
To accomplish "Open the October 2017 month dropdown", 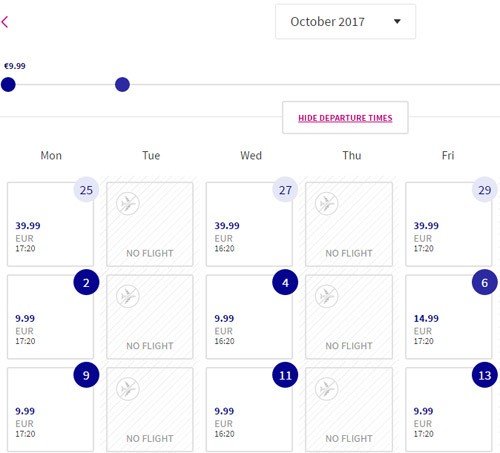I will pyautogui.click(x=345, y=22).
